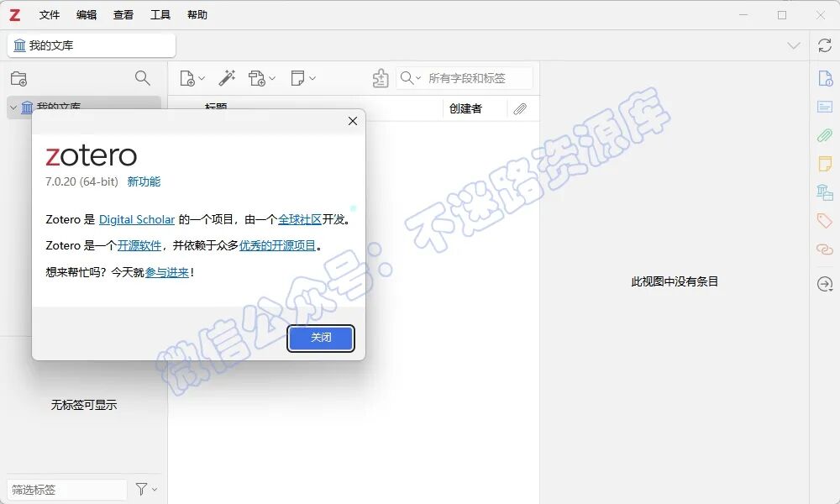Click the Info pane icon in sidebar
Image resolution: width=840 pixels, height=504 pixels.
tap(825, 78)
